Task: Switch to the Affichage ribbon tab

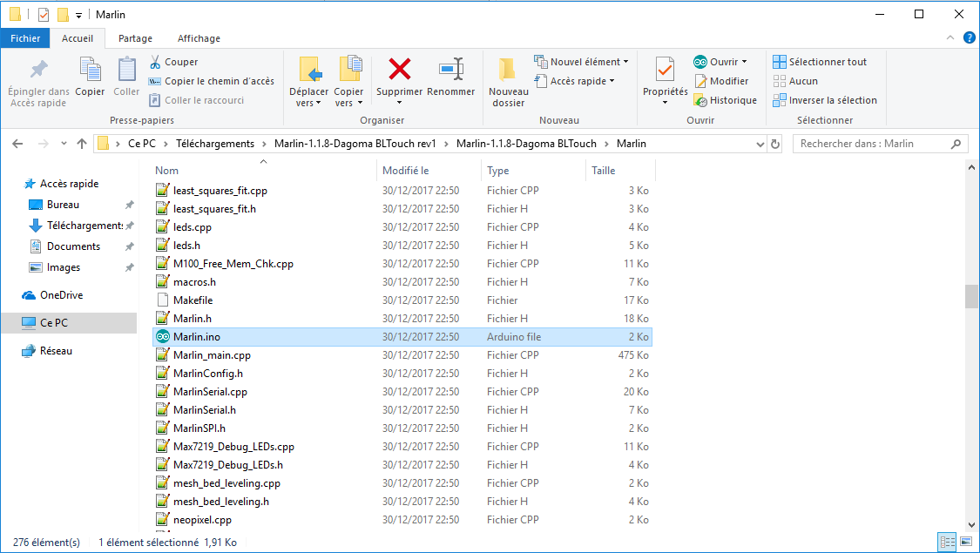Action: tap(199, 38)
